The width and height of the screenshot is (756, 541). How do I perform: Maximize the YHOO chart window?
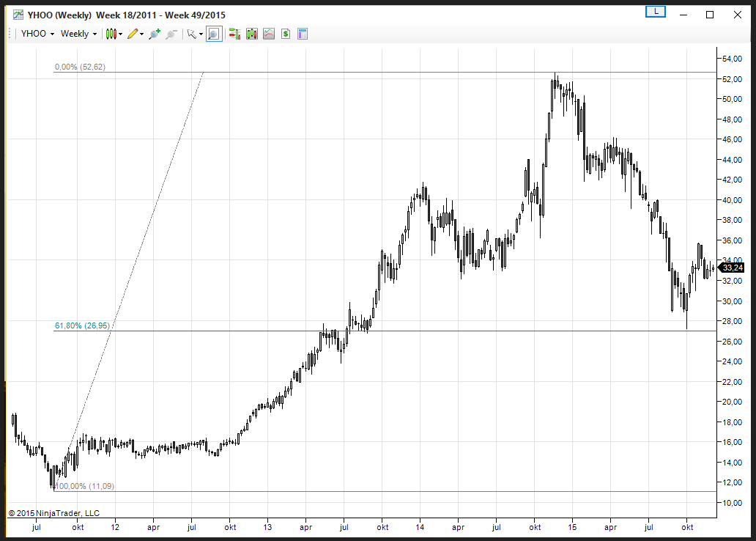tap(709, 14)
